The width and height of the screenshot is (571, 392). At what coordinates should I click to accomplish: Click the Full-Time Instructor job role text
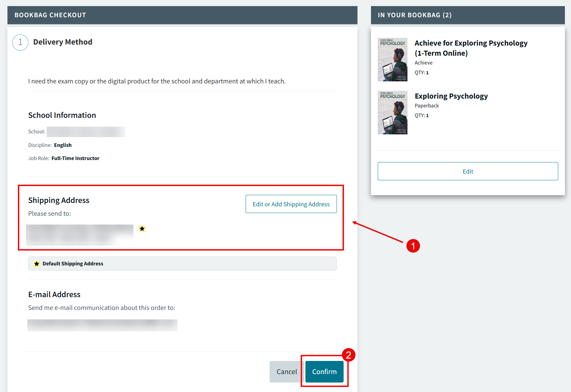[75, 158]
